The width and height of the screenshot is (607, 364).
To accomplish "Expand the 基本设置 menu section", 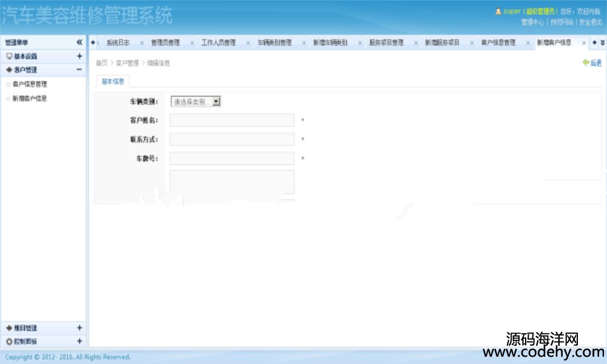I will tap(80, 56).
